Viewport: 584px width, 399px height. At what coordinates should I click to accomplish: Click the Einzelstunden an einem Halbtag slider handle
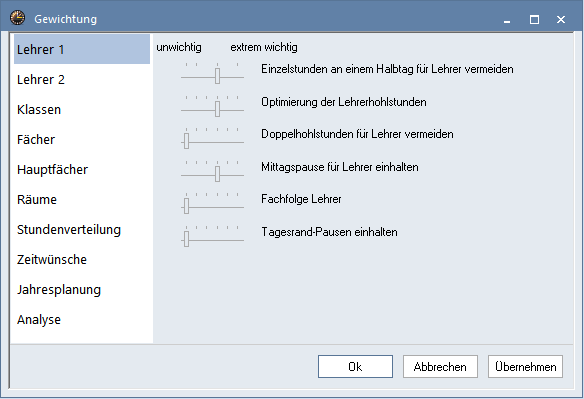tap(218, 76)
